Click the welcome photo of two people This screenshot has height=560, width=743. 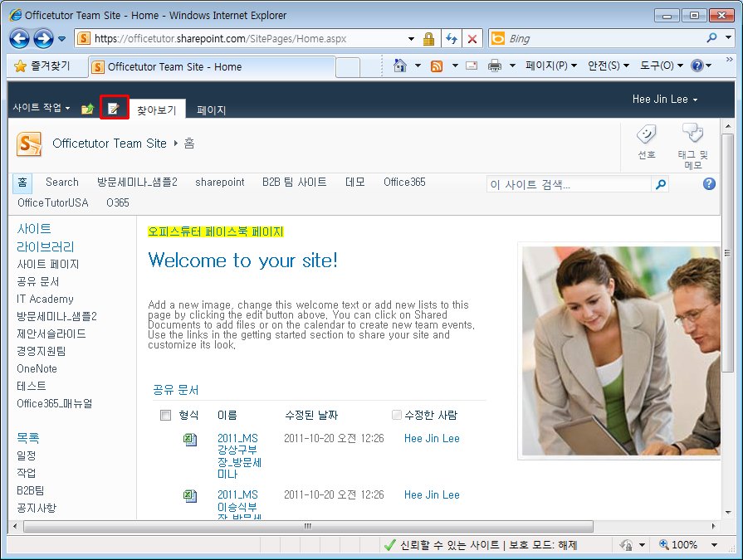coord(621,351)
